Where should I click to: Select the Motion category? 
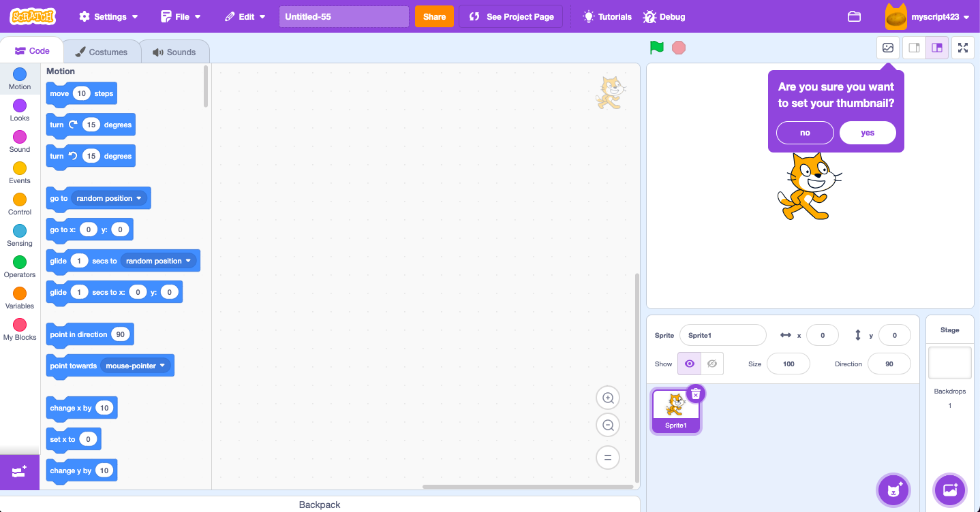[x=20, y=79]
